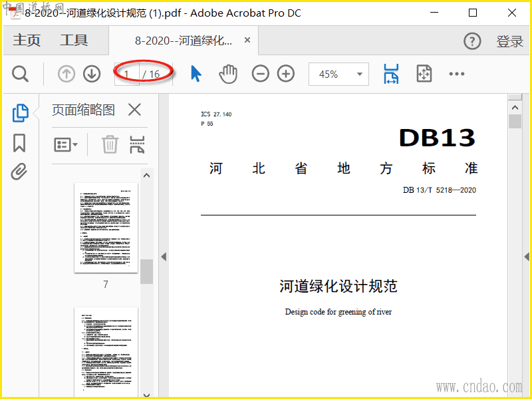Click the document vertical scrollbar thumb
Screen dimensions: 532x399
click(515, 122)
